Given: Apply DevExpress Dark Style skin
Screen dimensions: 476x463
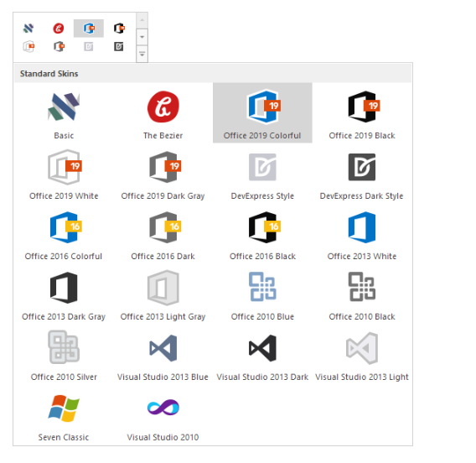Looking at the screenshot, I should (x=362, y=174).
